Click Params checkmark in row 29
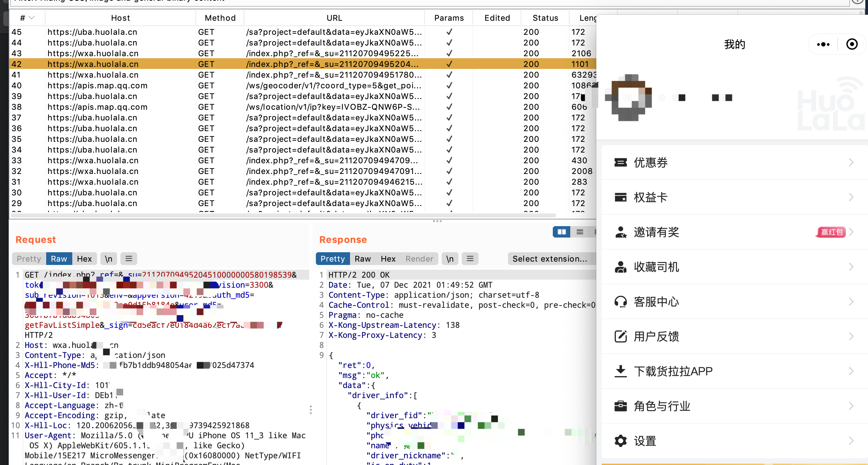 [x=449, y=203]
